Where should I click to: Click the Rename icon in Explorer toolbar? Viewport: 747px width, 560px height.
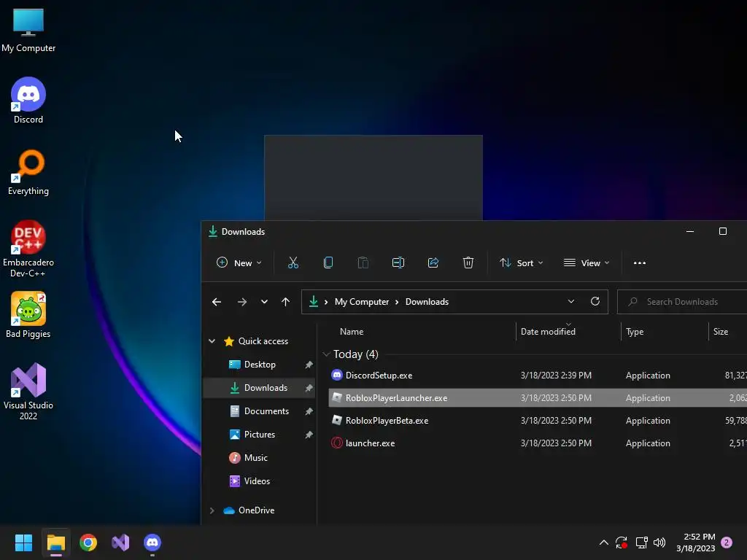(x=398, y=262)
